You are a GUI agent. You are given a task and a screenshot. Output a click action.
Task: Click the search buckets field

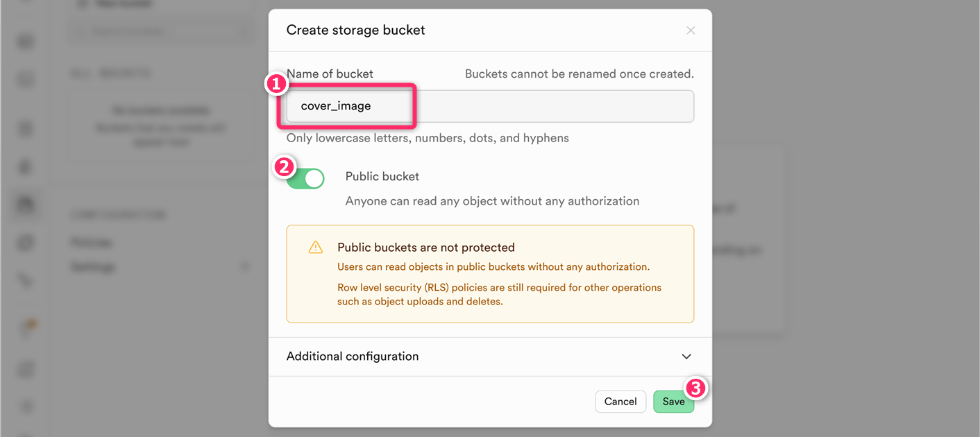pos(160,31)
